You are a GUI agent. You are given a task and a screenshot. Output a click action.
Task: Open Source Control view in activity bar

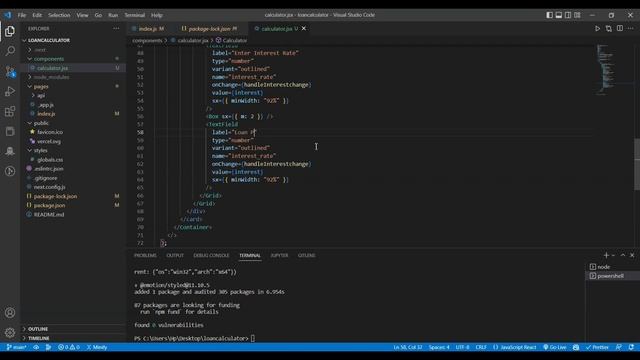(x=10, y=71)
